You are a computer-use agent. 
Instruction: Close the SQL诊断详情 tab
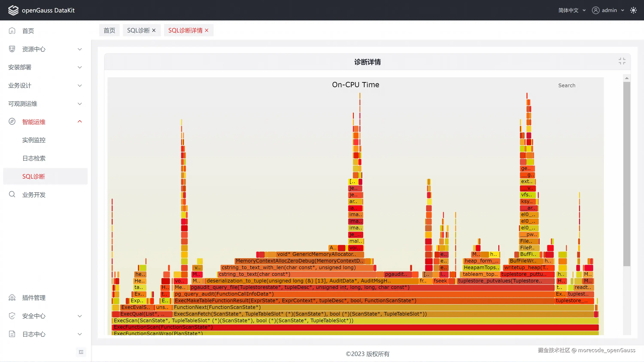[207, 30]
